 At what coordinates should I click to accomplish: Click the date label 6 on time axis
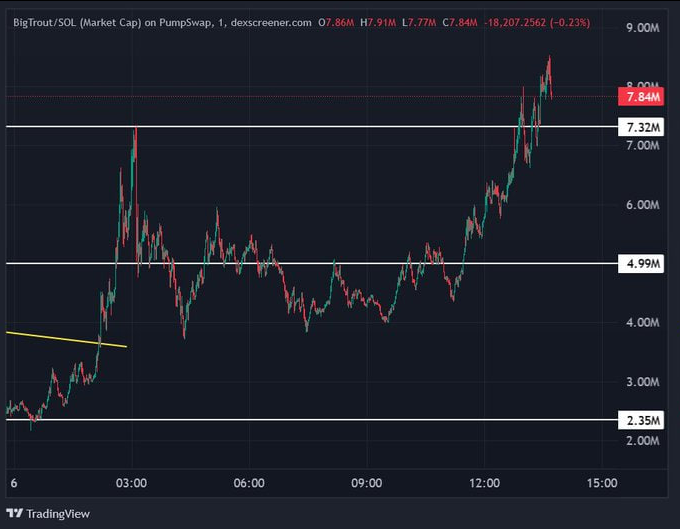pos(14,483)
